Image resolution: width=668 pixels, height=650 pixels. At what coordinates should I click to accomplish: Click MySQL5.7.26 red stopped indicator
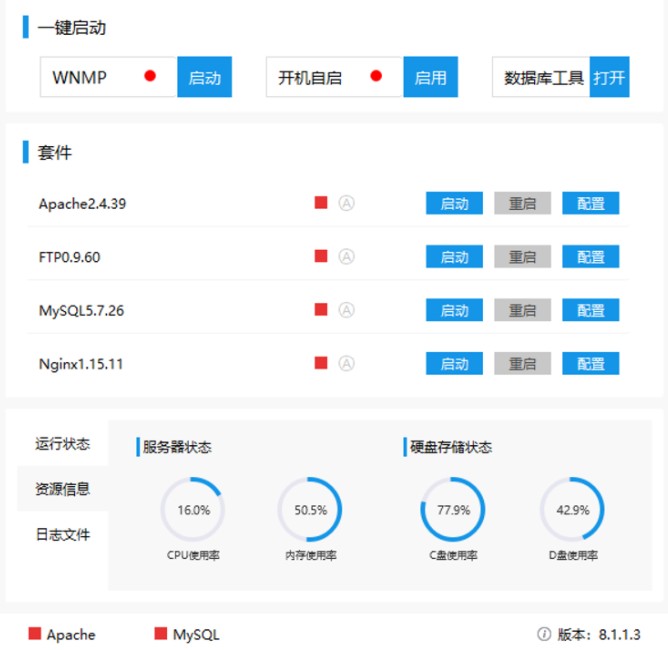coord(321,309)
